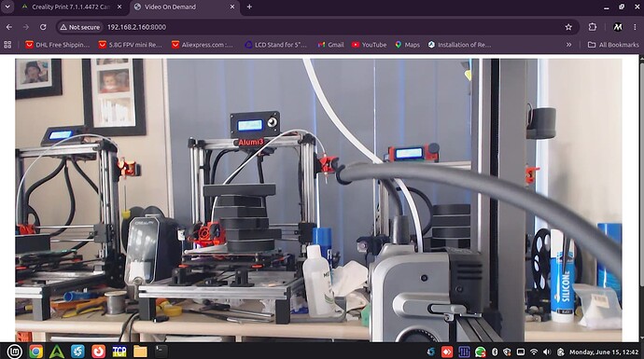
Task: Select the Video On Demand tab
Action: (185, 7)
